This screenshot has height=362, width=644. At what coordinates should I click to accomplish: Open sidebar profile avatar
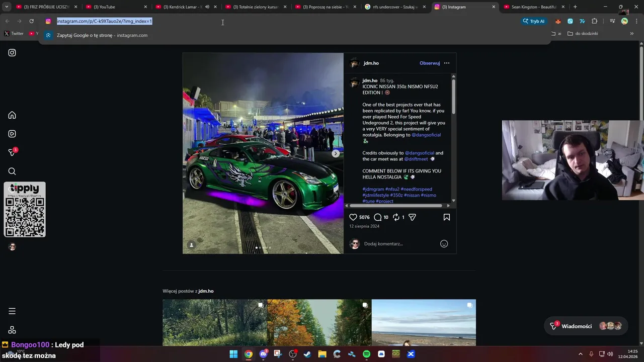pos(12,246)
